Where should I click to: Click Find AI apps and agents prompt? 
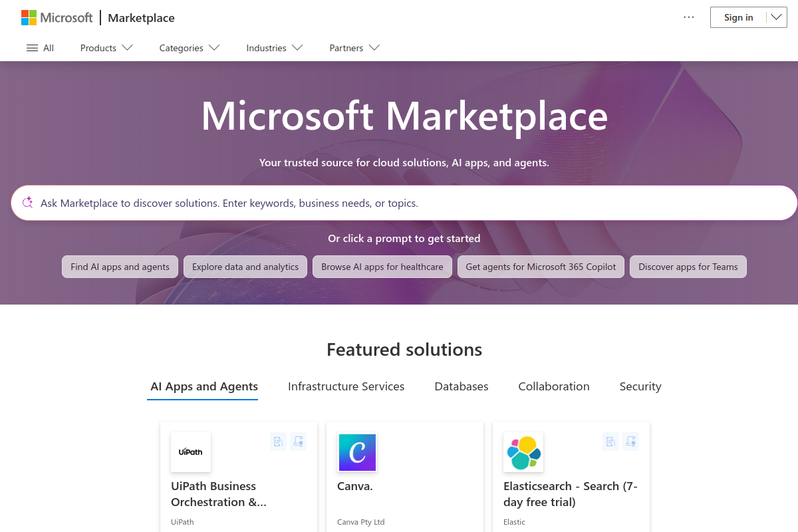(x=120, y=267)
